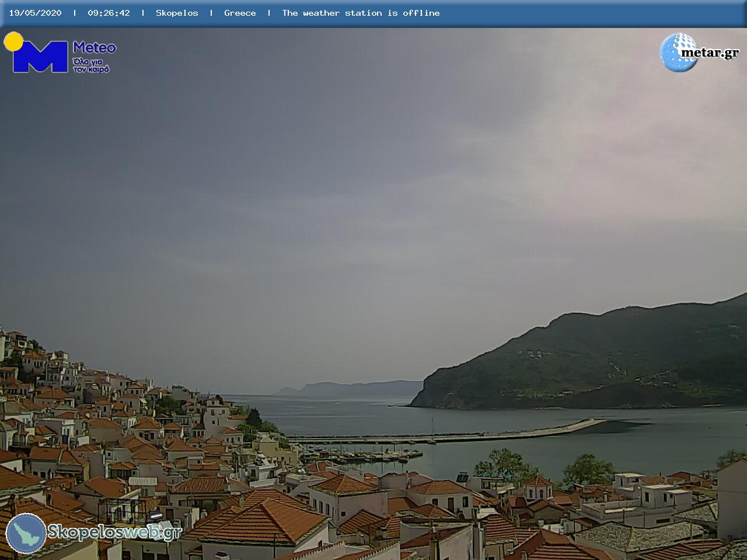Click the Skopelosweb.gr text link
The width and height of the screenshot is (747, 560).
114,532
